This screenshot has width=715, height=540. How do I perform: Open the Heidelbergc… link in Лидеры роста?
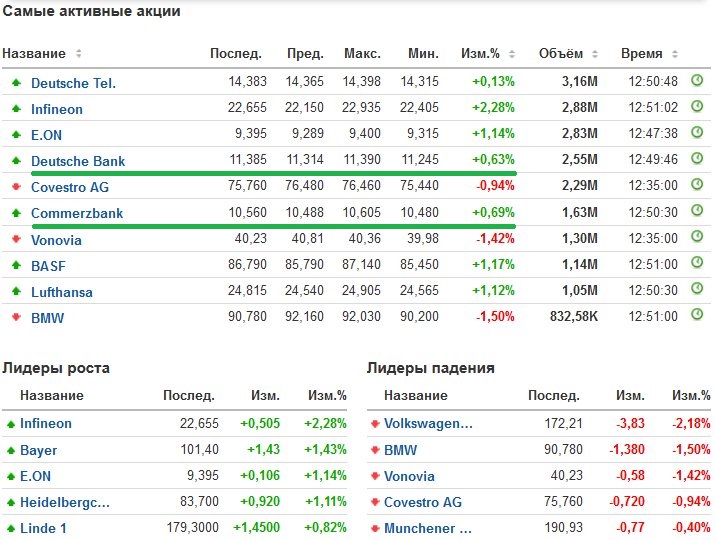65,502
